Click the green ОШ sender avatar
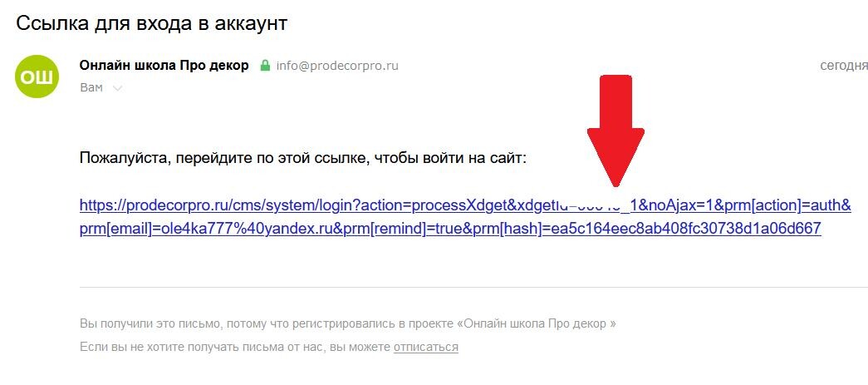The width and height of the screenshot is (868, 385). (x=37, y=77)
